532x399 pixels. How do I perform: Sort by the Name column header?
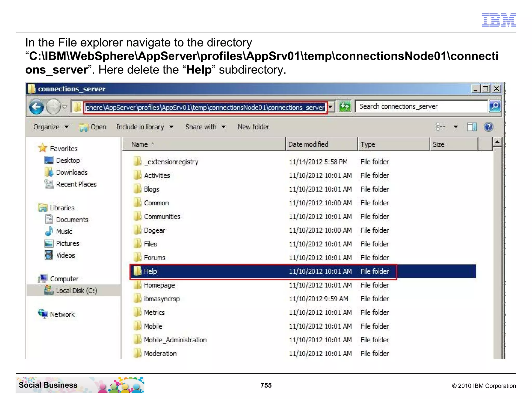coord(204,144)
